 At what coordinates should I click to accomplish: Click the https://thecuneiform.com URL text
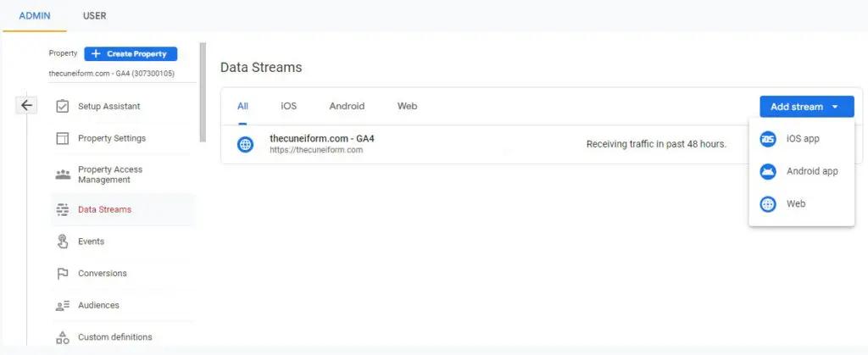point(316,150)
